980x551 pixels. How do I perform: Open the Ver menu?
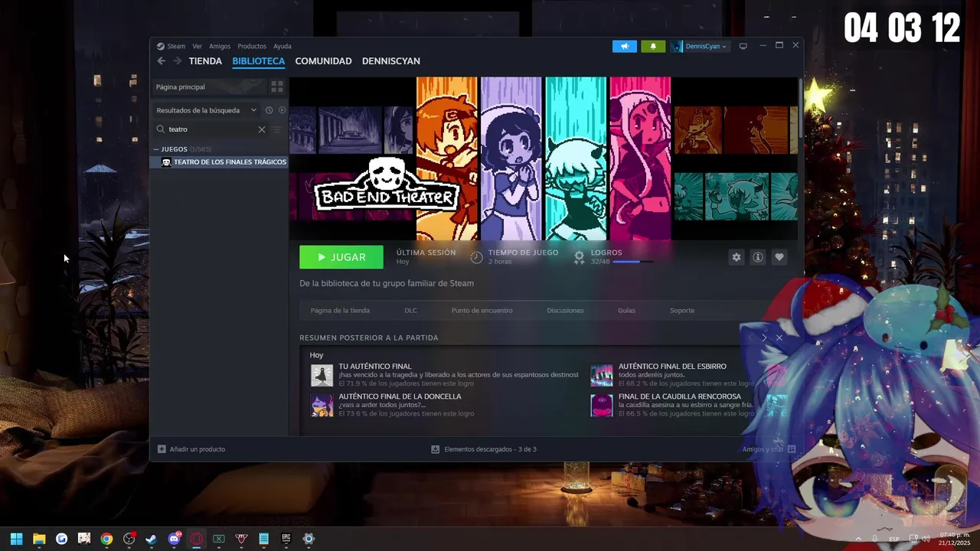[198, 46]
